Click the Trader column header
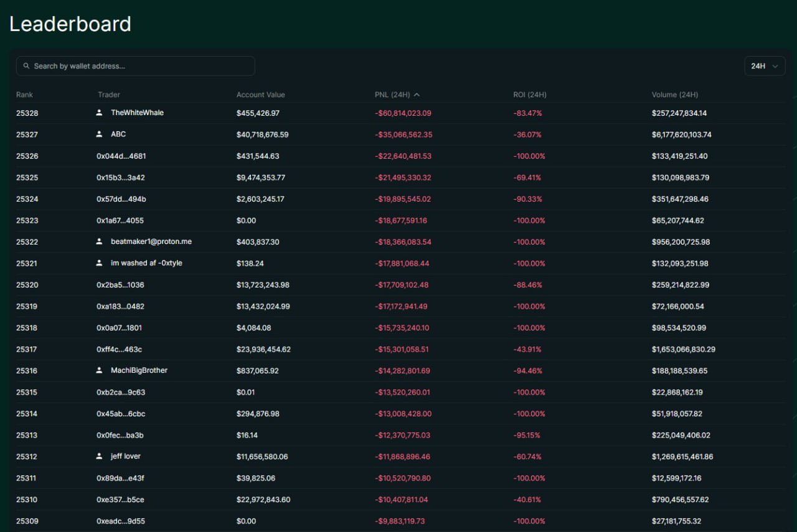This screenshot has height=532, width=797. pos(109,95)
